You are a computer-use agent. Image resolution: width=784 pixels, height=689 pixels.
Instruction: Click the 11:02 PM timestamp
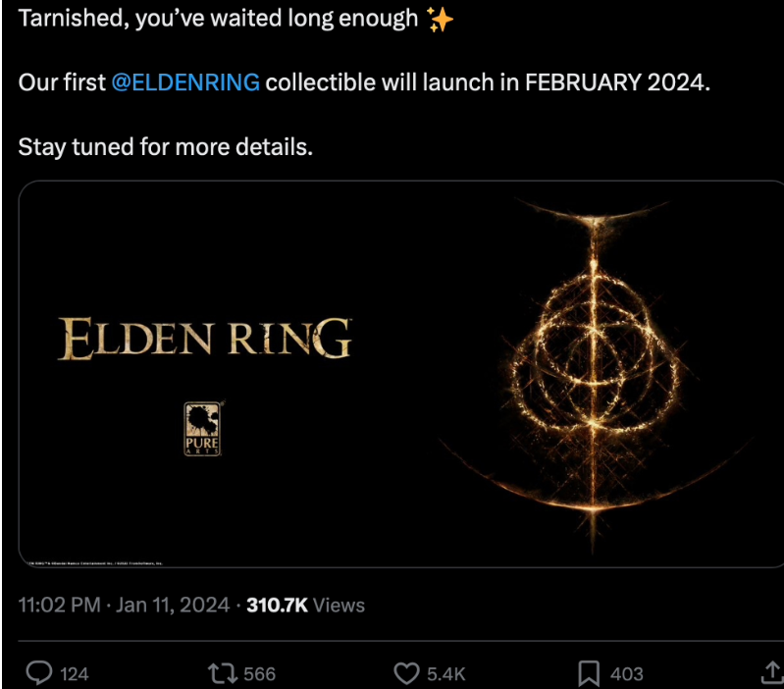click(60, 605)
